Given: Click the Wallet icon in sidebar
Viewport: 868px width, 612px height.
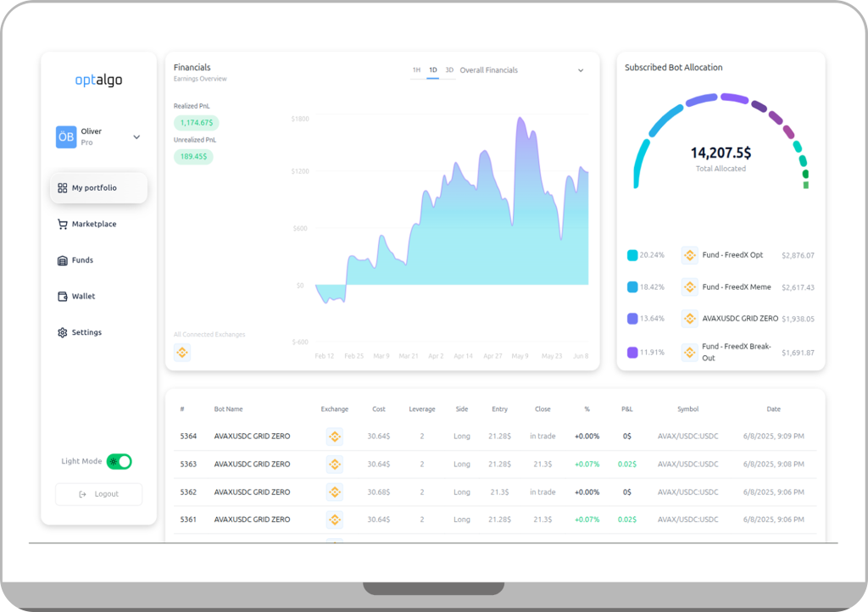Looking at the screenshot, I should point(62,297).
